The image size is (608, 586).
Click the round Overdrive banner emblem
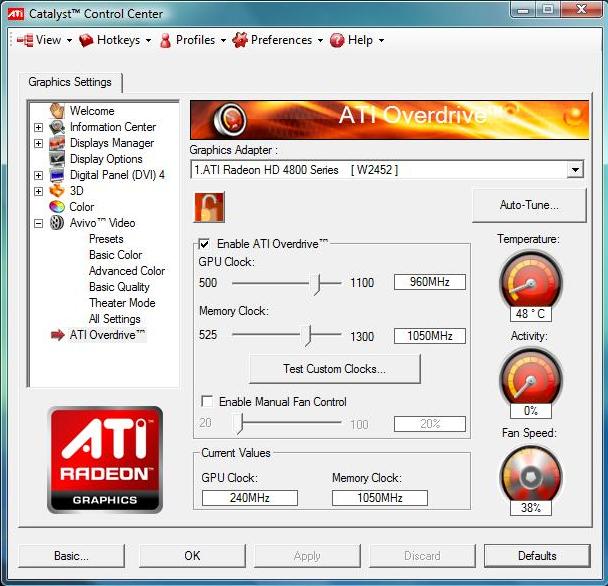click(x=230, y=119)
